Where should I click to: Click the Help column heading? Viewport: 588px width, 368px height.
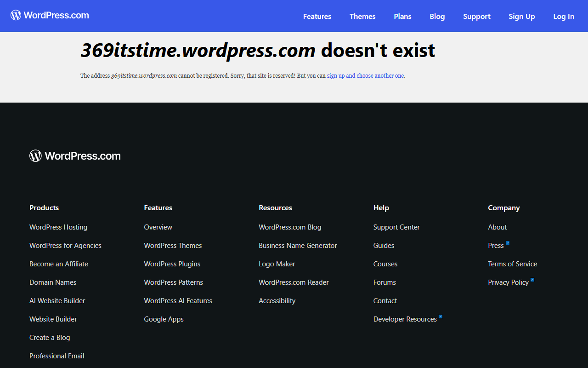pyautogui.click(x=381, y=208)
